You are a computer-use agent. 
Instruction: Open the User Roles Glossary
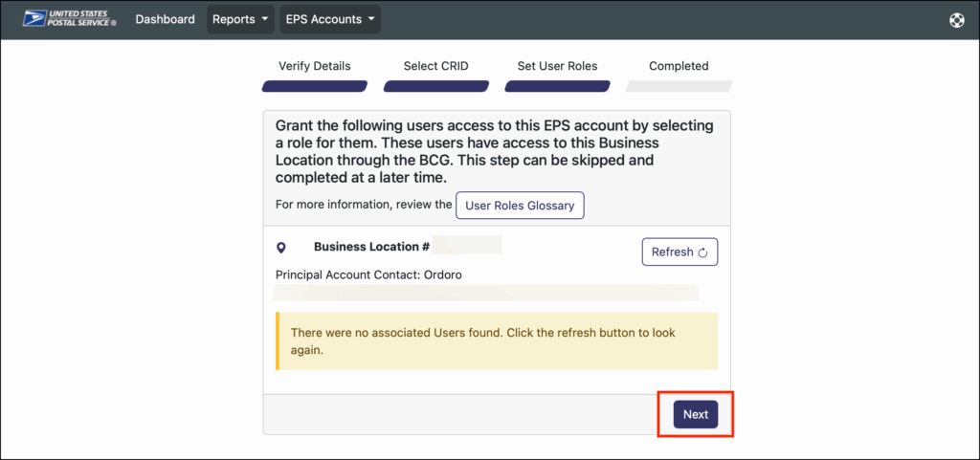pyautogui.click(x=519, y=205)
